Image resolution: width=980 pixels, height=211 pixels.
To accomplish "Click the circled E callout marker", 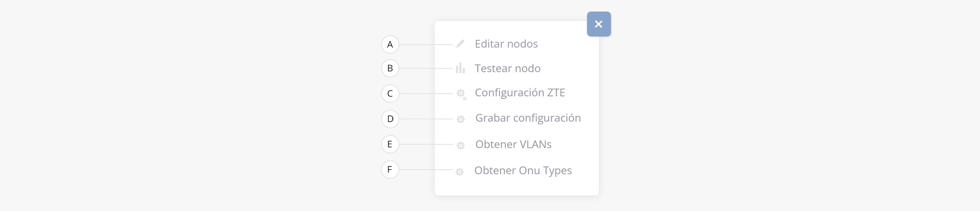I will (x=390, y=144).
